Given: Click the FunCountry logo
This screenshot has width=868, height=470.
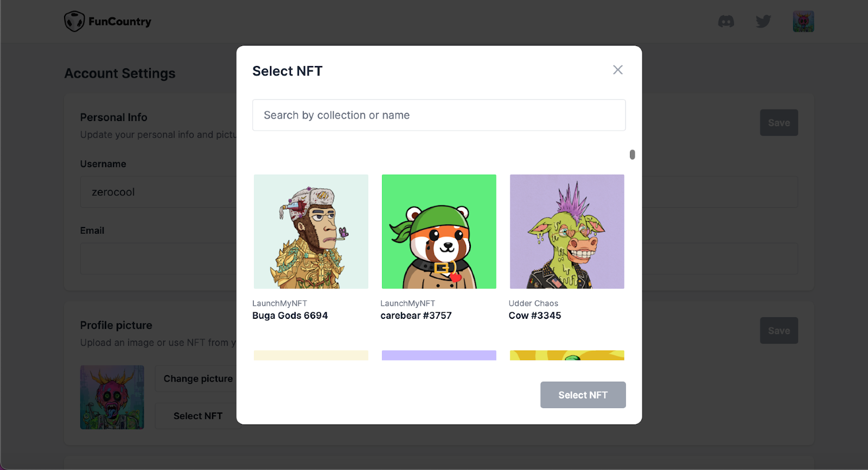Looking at the screenshot, I should 107,22.
